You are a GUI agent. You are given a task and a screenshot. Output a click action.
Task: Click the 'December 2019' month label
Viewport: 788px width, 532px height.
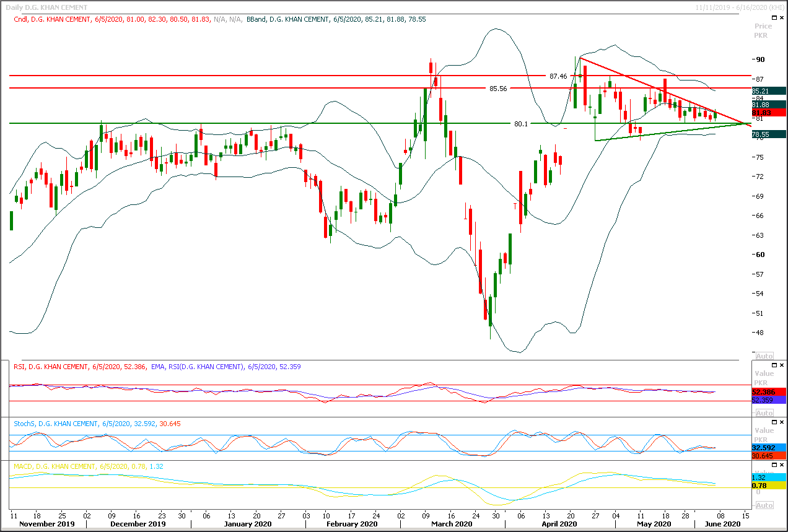pyautogui.click(x=139, y=524)
